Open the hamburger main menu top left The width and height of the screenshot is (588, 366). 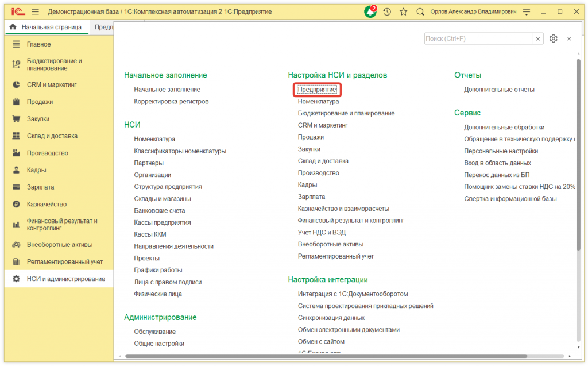click(35, 11)
